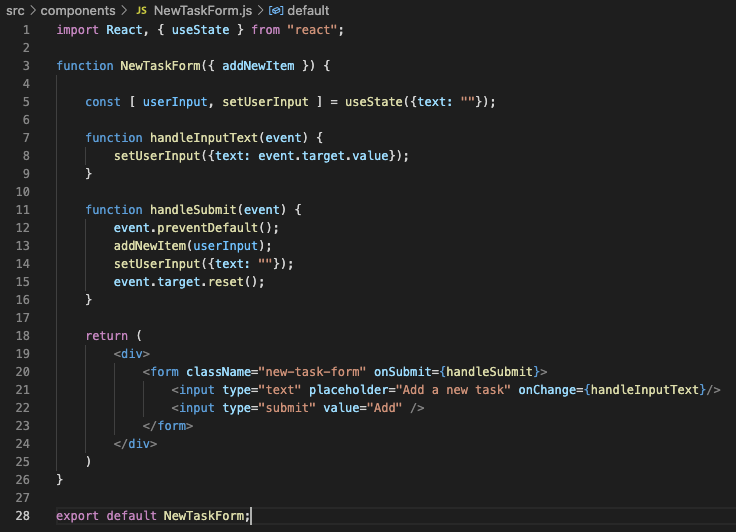Click the closing form tag on line 23
Viewport: 736px width, 532px height.
coord(168,426)
